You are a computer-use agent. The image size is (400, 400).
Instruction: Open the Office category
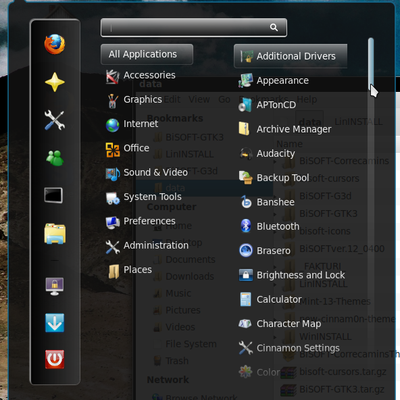(x=127, y=149)
